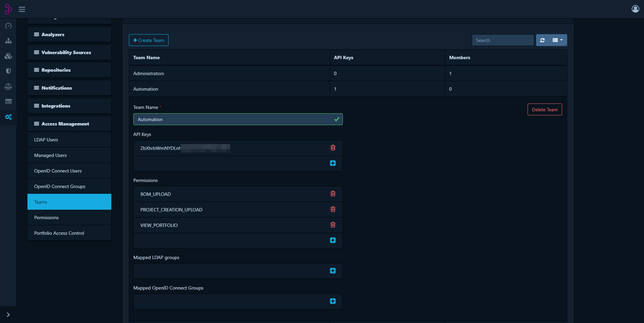Refresh the teams table

click(542, 40)
